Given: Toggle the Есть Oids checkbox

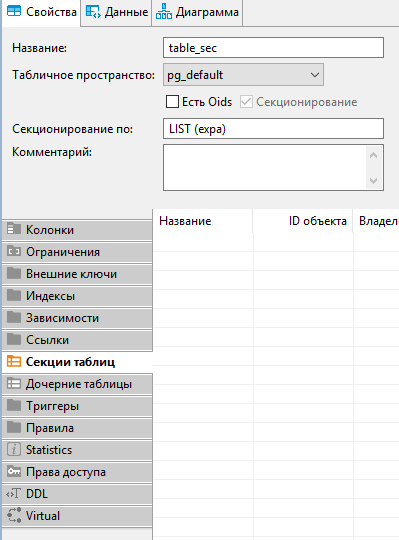Looking at the screenshot, I should pos(172,102).
